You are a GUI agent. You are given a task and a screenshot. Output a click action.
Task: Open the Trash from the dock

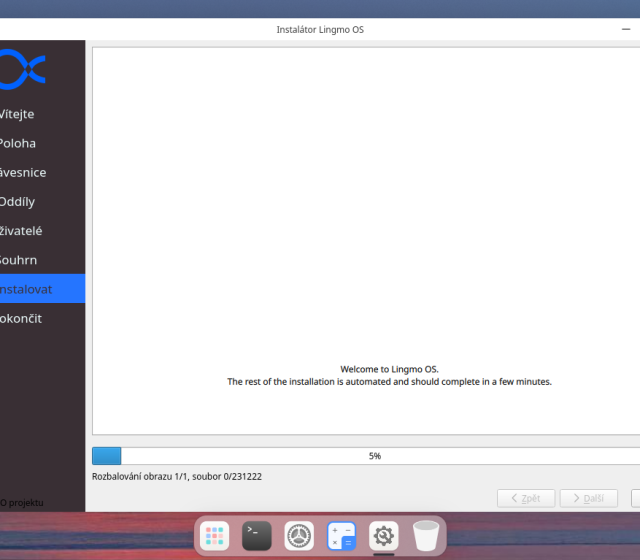coord(426,536)
